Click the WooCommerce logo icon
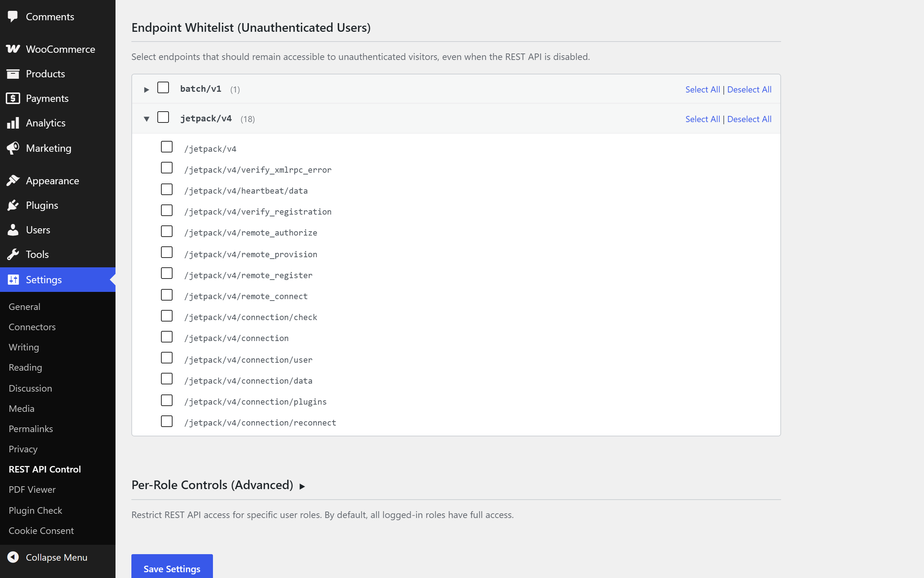 pos(13,49)
